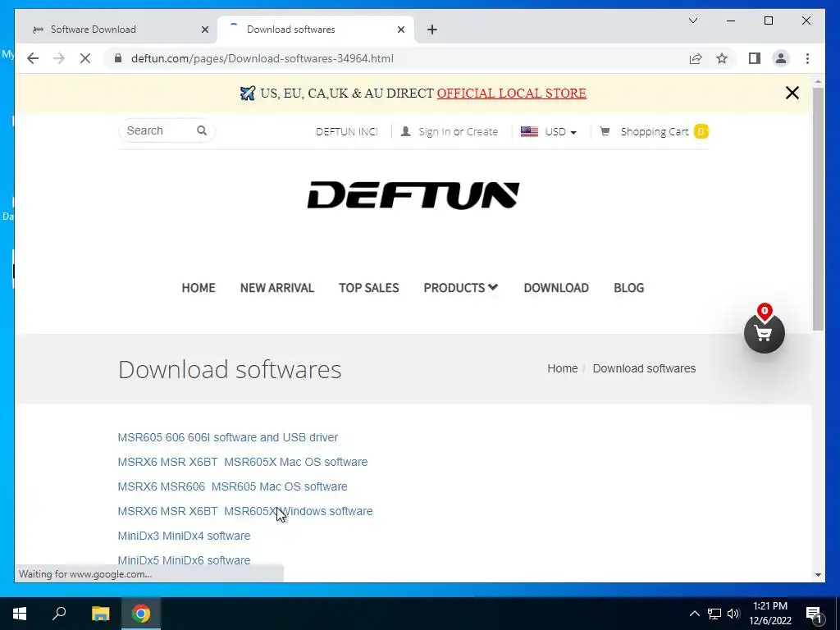
Task: Click the page vertical scrollbar thumb
Action: click(x=818, y=209)
